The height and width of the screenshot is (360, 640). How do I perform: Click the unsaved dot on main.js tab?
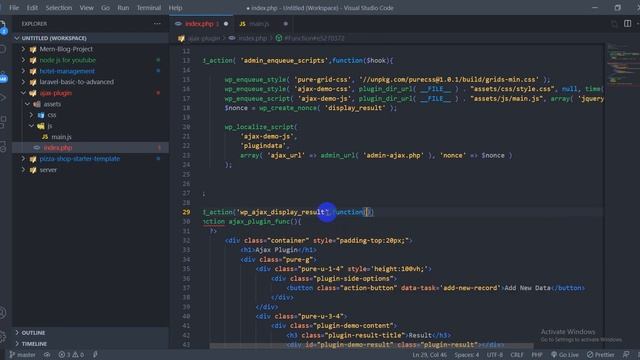coord(286,24)
